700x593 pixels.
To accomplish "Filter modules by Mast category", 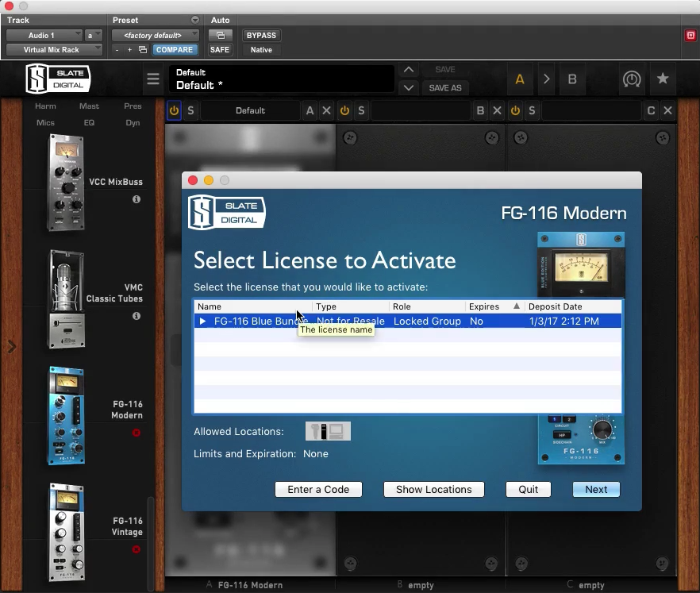I will coord(89,106).
